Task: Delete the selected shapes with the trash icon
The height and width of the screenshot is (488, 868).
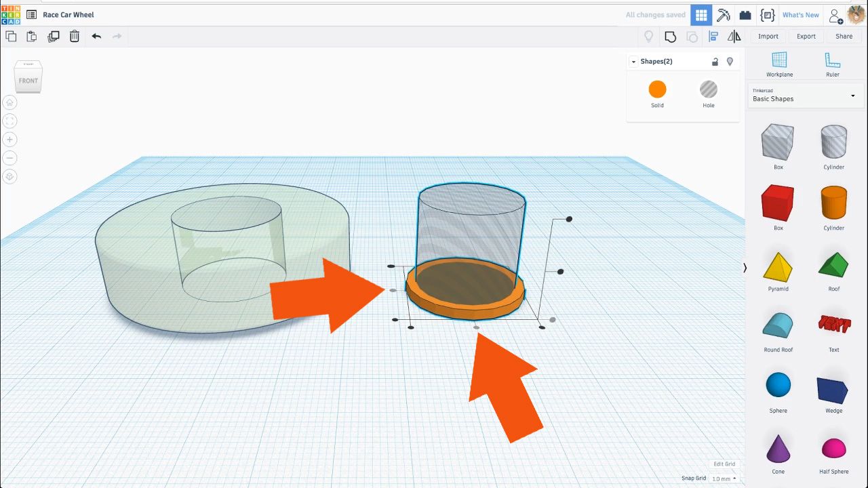Action: (x=75, y=37)
